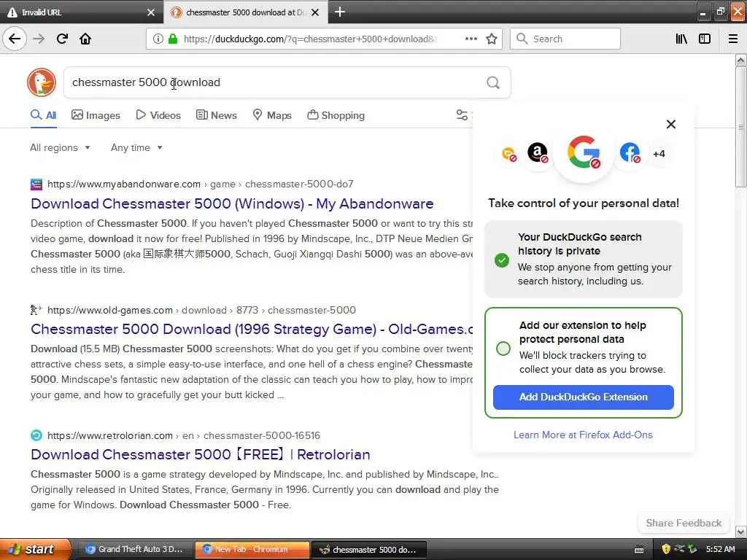The height and width of the screenshot is (560, 747).
Task: Click the blocked Facebook tracker icon
Action: pyautogui.click(x=630, y=153)
